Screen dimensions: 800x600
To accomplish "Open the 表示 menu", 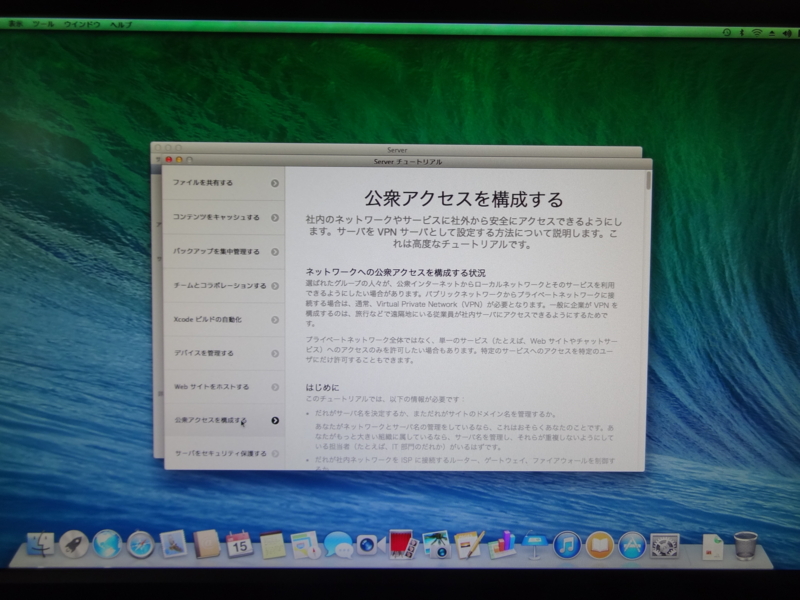I will (x=14, y=24).
